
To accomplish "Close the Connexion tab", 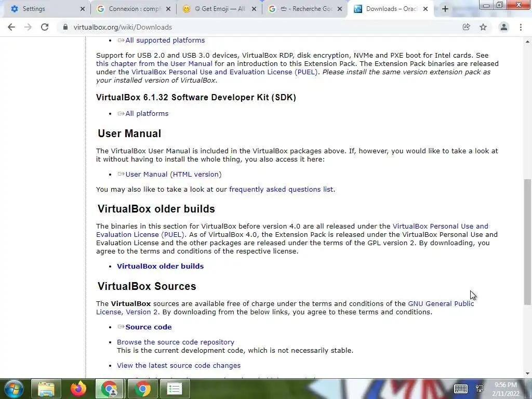I will pos(168,9).
